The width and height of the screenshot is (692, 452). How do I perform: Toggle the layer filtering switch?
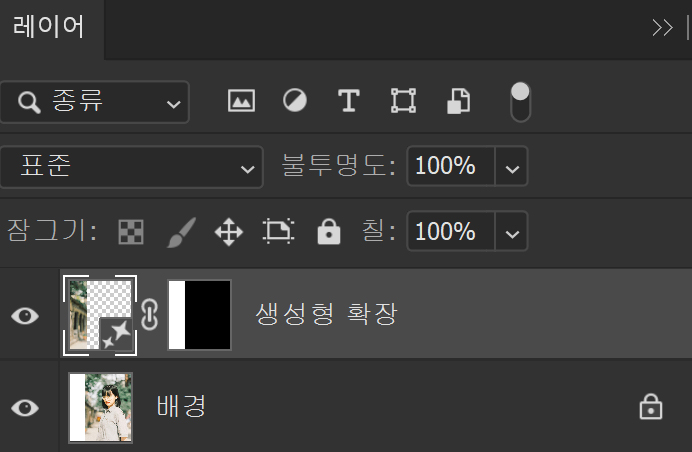(520, 102)
